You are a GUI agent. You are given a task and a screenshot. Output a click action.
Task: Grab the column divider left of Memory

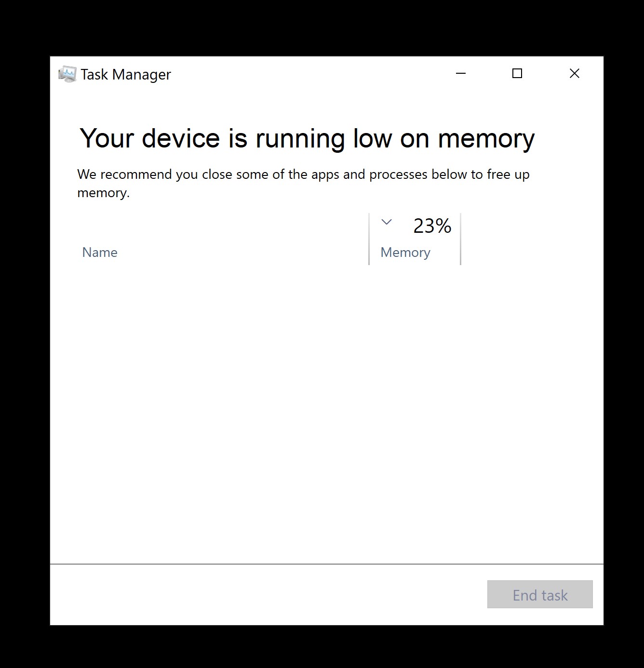369,239
